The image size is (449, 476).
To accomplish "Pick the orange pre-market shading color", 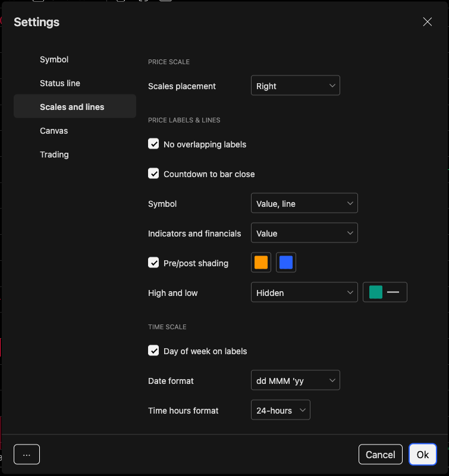I will pos(261,262).
